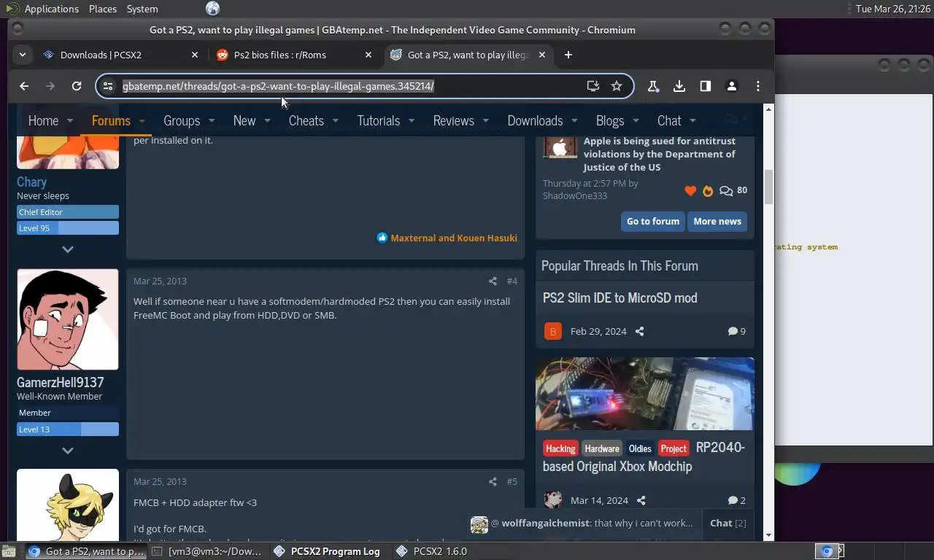The width and height of the screenshot is (934, 560).
Task: Expand the Tutorials menu arrow
Action: 412,121
